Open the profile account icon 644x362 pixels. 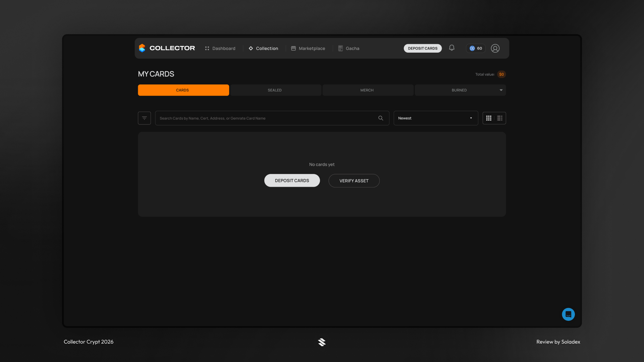click(495, 48)
